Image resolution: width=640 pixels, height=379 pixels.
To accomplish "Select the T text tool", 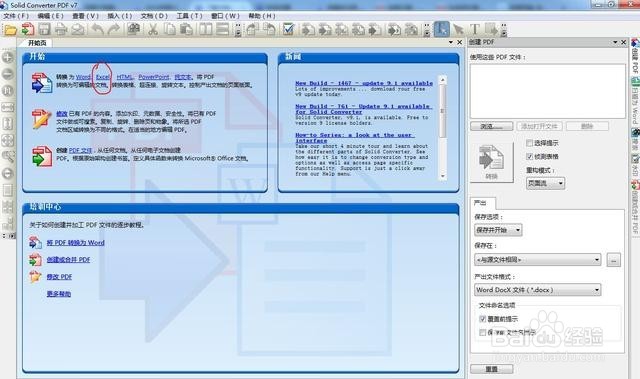I will (x=475, y=29).
